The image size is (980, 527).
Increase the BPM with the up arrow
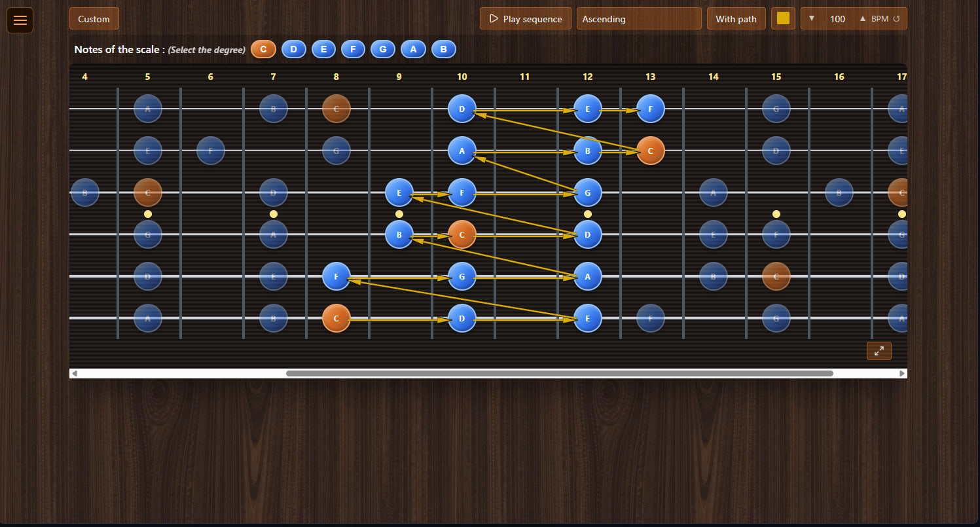pos(862,18)
